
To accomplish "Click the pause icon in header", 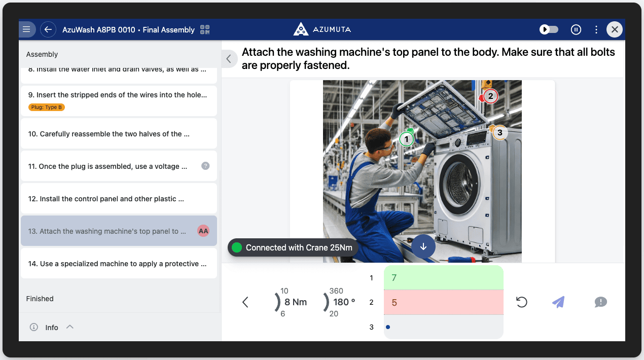I will pyautogui.click(x=576, y=29).
